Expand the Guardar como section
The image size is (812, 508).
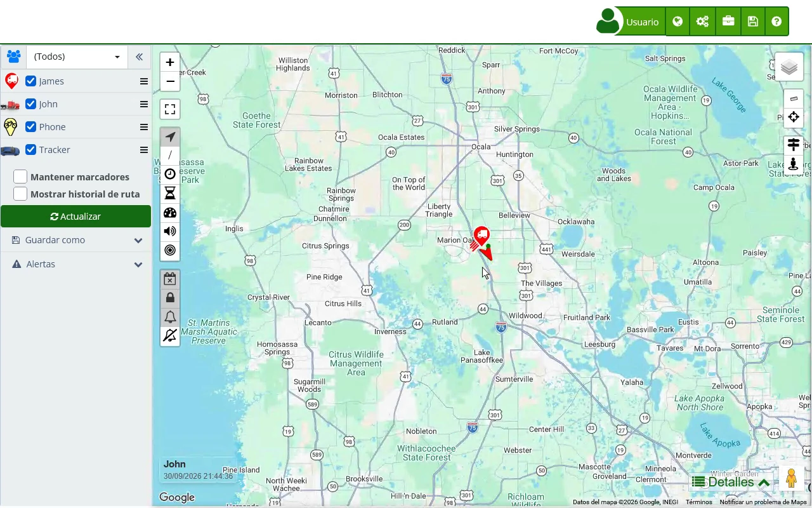point(76,240)
